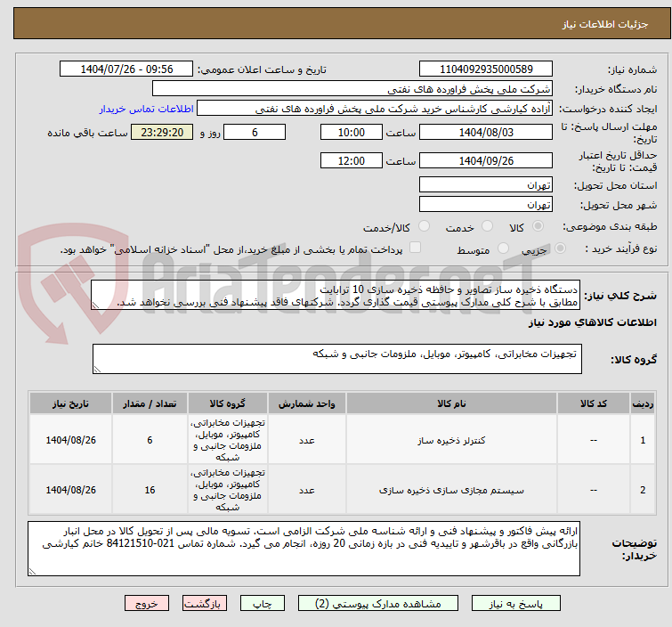Screen dimensions: 672x627
Task: Click the price validity date 1404/09/26
Action: click(486, 160)
